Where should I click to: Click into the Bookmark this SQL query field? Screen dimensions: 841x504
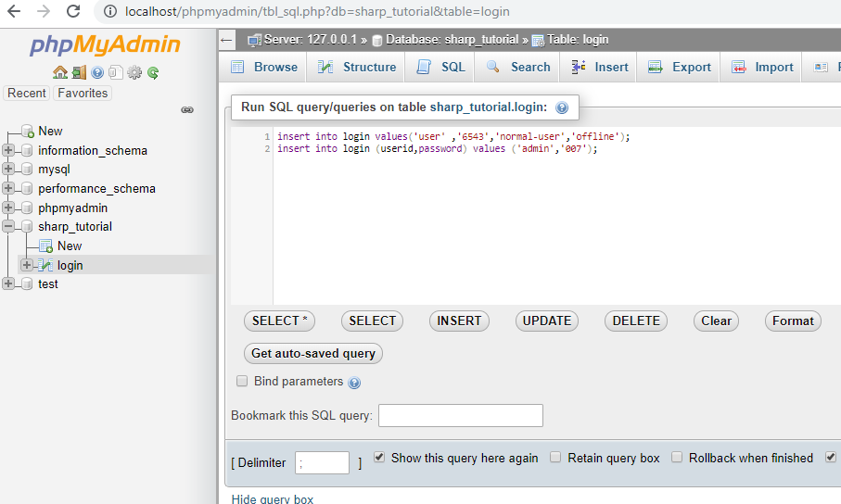coord(461,416)
